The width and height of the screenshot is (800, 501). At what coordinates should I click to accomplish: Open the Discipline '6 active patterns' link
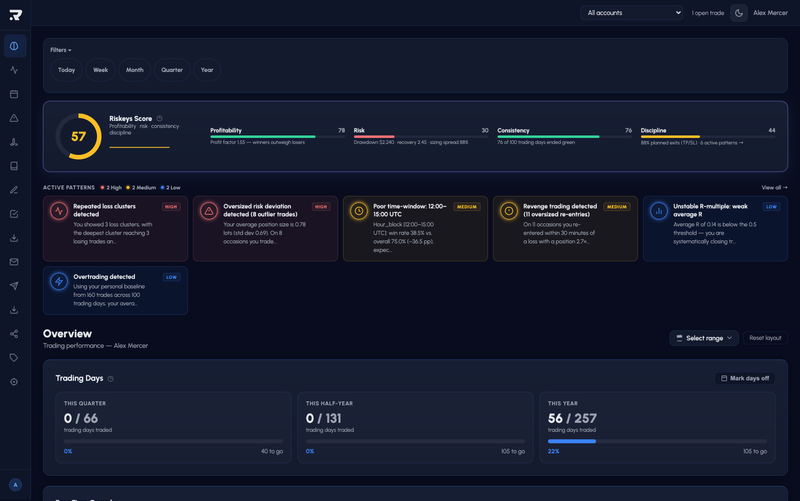(722, 143)
